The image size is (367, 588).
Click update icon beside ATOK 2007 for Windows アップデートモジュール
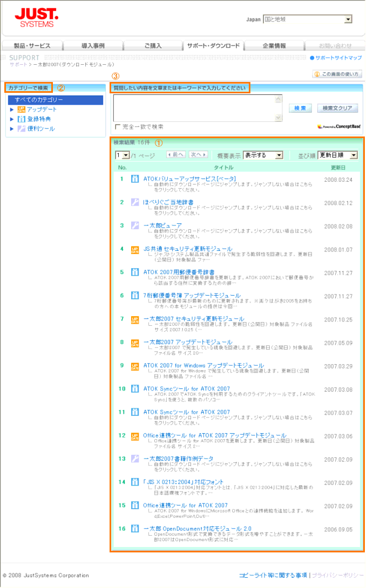tap(135, 366)
